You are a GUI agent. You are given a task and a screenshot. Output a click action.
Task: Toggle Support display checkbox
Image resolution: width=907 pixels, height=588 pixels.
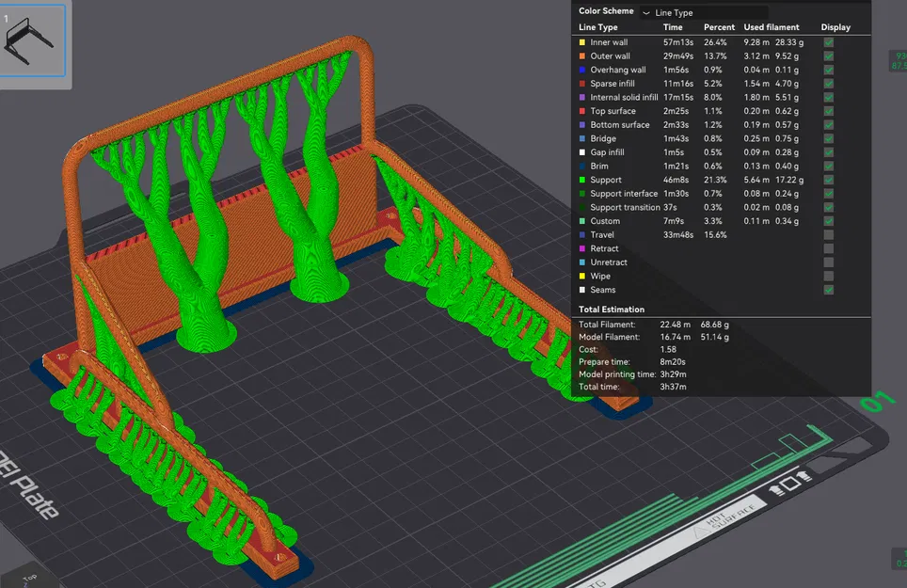(828, 180)
